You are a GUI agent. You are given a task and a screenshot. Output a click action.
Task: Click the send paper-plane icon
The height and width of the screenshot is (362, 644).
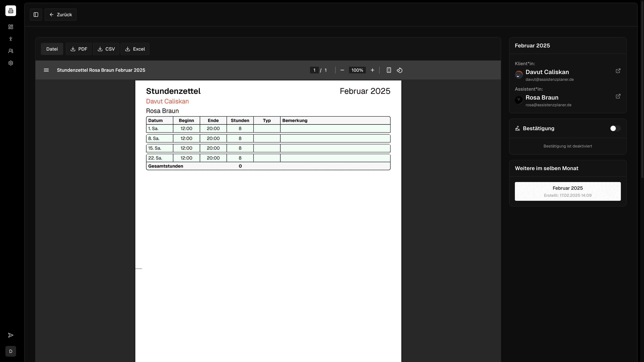coord(11,335)
